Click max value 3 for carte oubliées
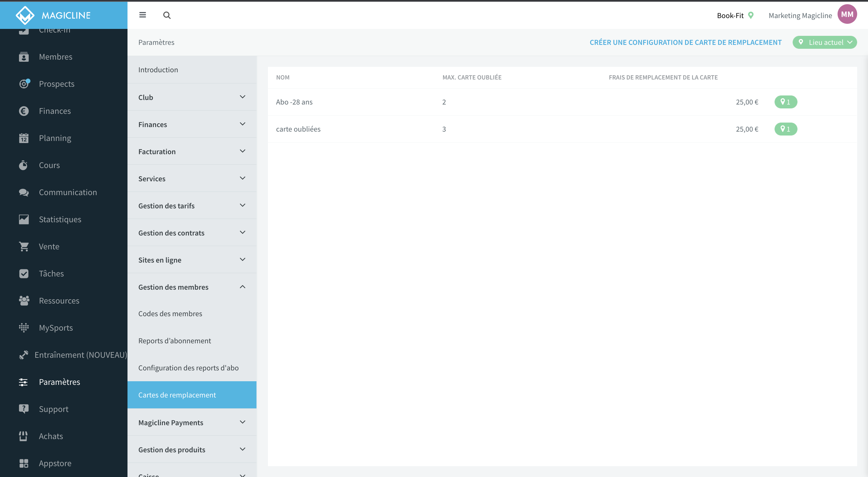Viewport: 868px width, 477px height. point(444,129)
